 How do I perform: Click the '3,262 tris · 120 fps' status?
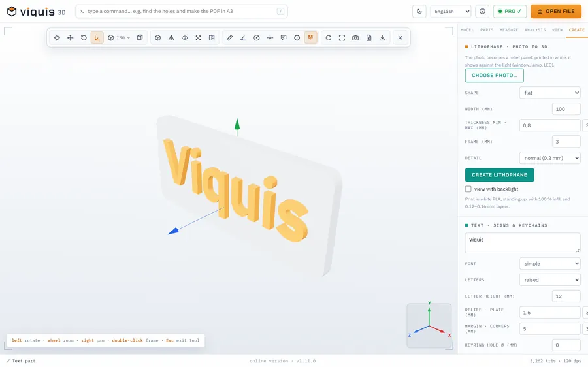(x=555, y=361)
